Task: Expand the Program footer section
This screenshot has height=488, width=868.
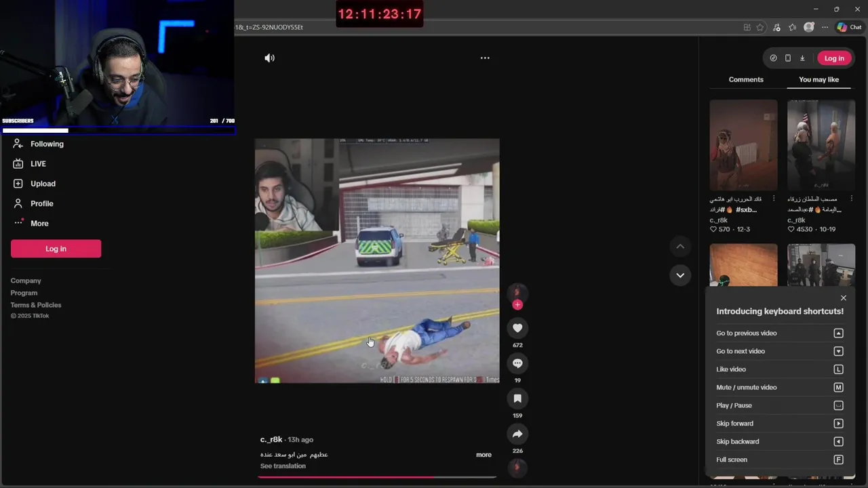Action: click(24, 293)
